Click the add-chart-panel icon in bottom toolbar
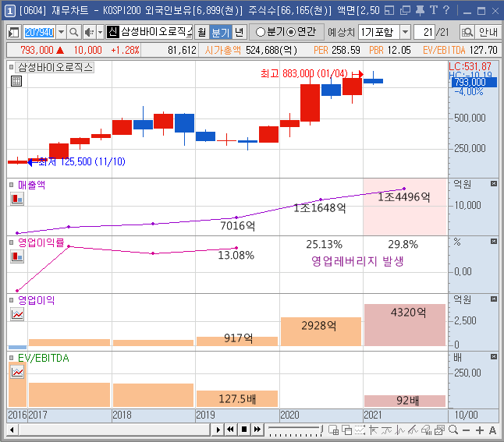The height and width of the screenshot is (442, 504). [333, 430]
